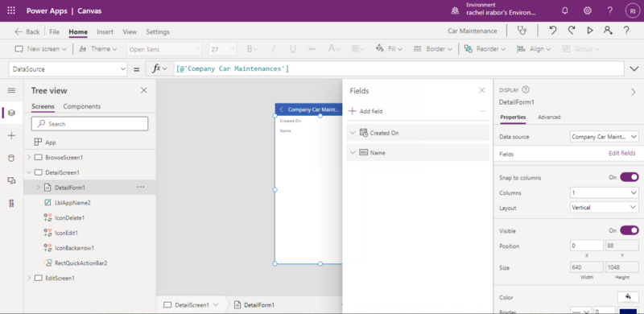Open the environment picker icon
Image resolution: width=644 pixels, height=314 pixels.
(455, 11)
